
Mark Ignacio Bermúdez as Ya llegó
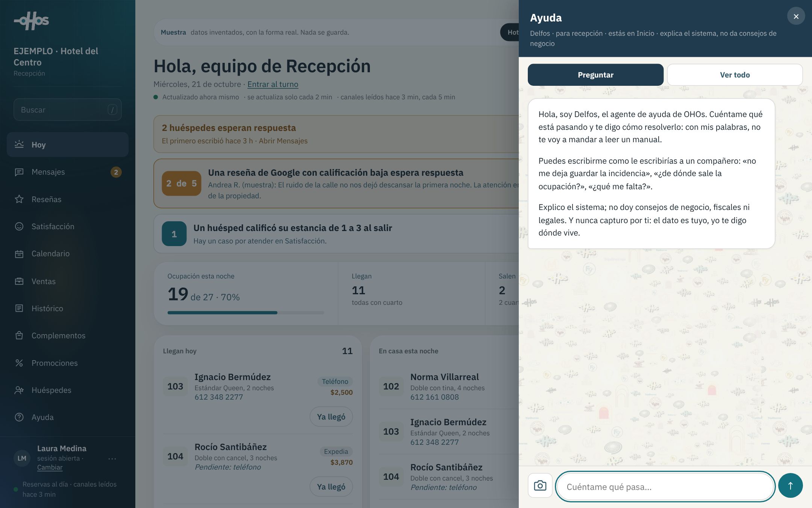coord(331,417)
